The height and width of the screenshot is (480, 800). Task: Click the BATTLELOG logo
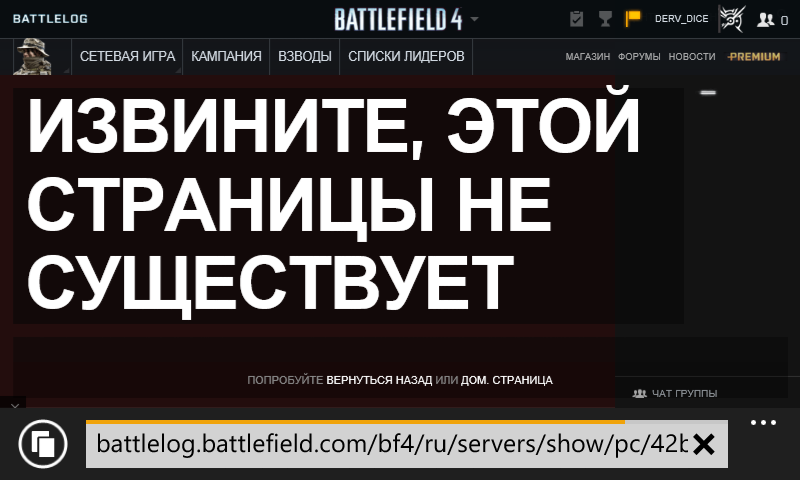pos(50,19)
